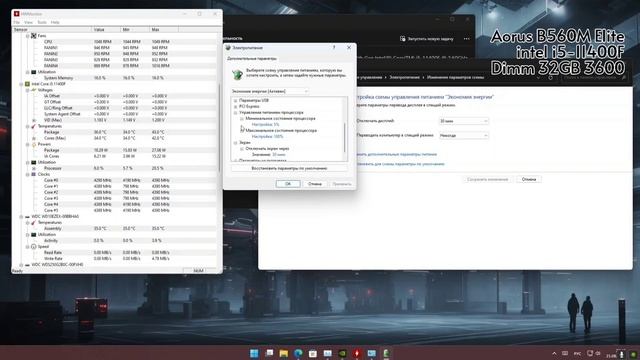Click Отмена in the Control Panel window
Image resolution: width=640 pixels, height=360 pixels.
pyautogui.click(x=529, y=179)
